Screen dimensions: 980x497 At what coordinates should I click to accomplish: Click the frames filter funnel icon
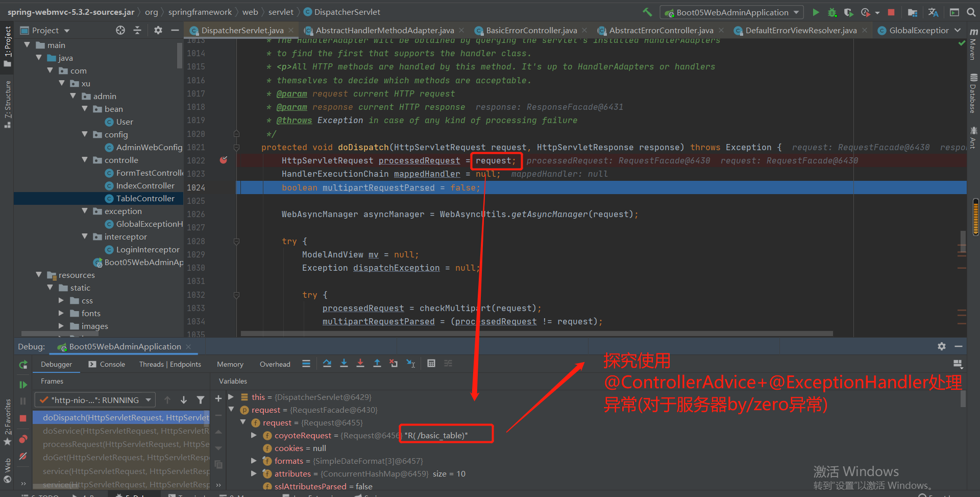[x=201, y=400]
